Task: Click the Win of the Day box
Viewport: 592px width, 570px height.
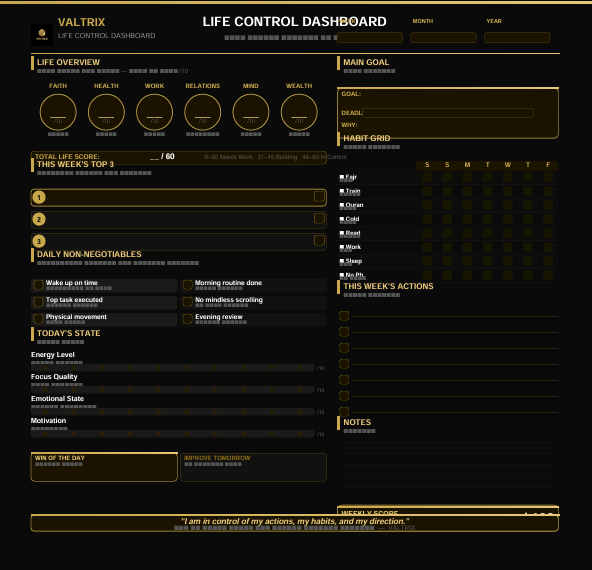Action: (104, 467)
